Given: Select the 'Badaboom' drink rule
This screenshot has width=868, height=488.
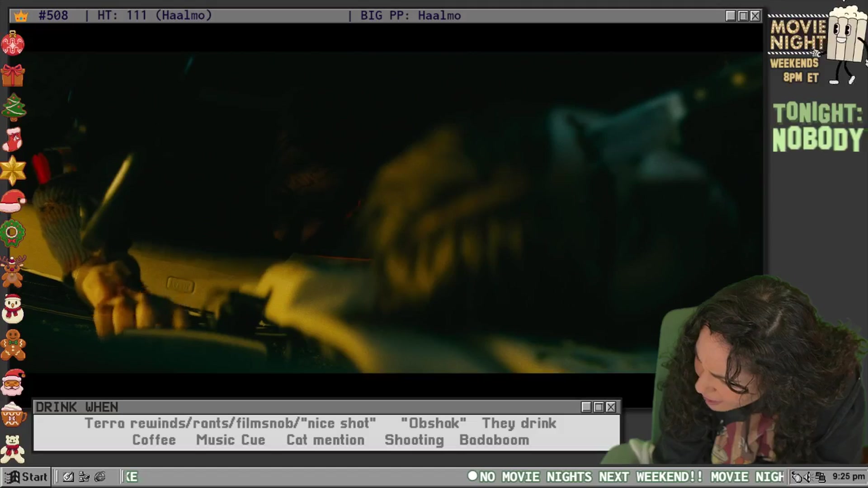Looking at the screenshot, I should [494, 440].
